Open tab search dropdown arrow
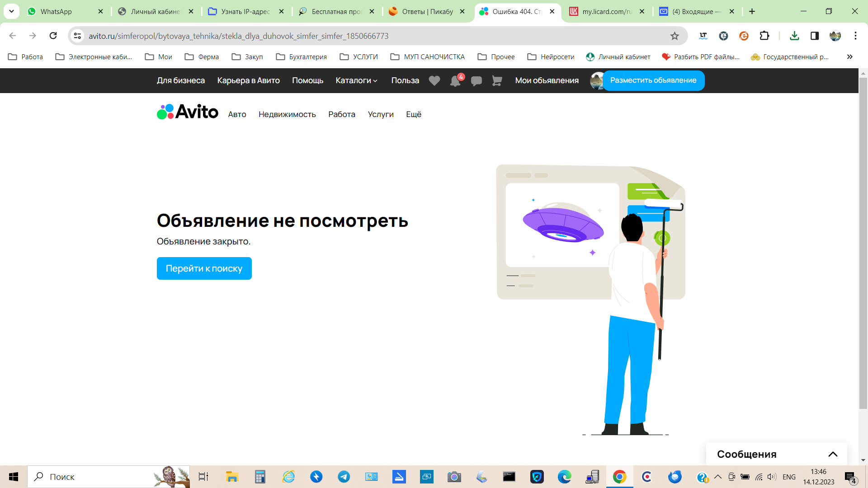This screenshot has width=868, height=488. [11, 11]
